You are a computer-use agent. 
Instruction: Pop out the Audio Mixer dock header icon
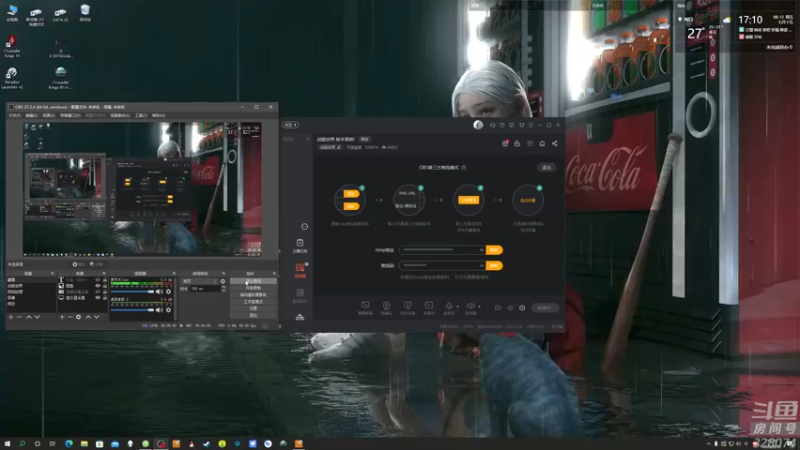pyautogui.click(x=173, y=274)
